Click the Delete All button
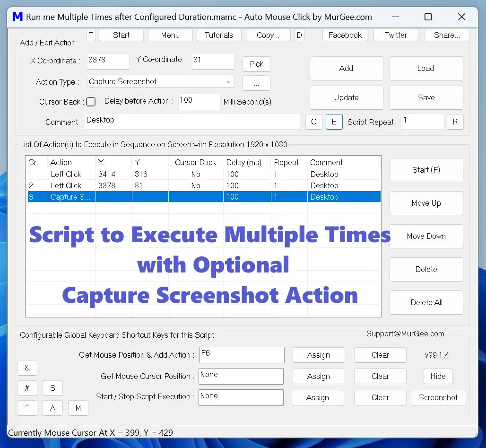Image resolution: width=486 pixels, height=448 pixels. point(426,302)
